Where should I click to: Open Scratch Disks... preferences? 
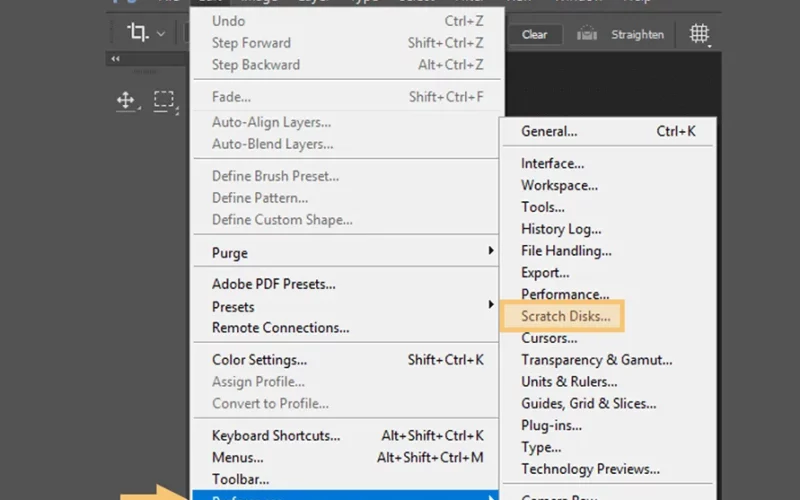tap(562, 316)
